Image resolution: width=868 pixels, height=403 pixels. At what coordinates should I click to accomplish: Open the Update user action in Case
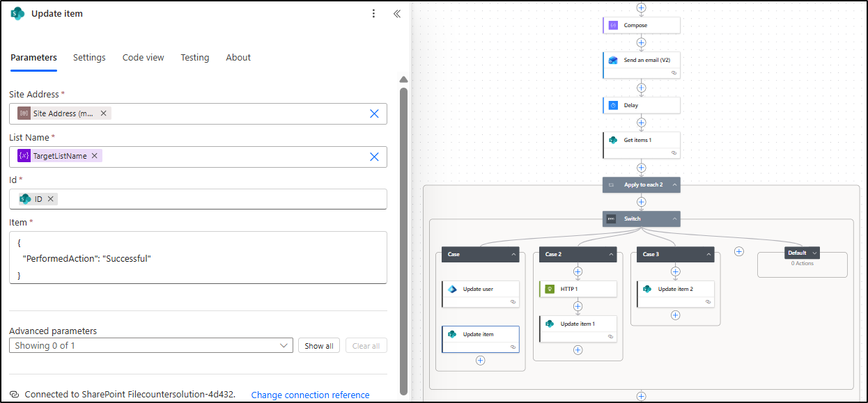pyautogui.click(x=479, y=290)
